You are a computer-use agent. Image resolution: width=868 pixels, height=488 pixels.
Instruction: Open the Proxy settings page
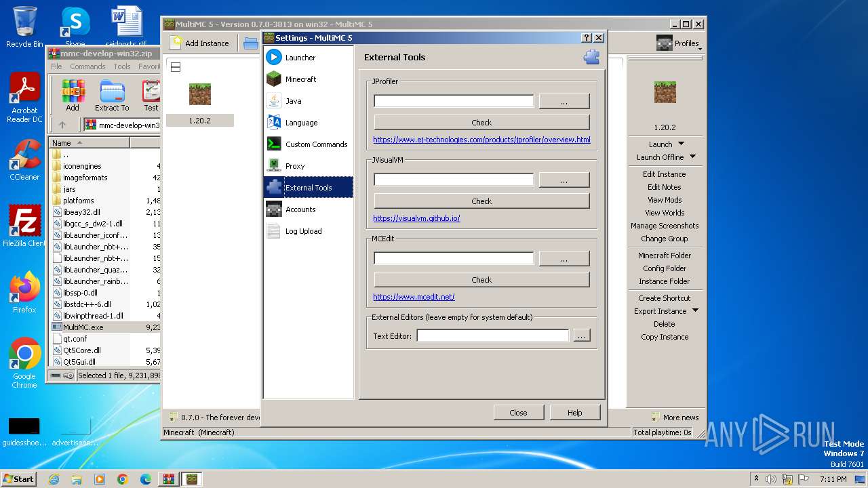coord(308,166)
